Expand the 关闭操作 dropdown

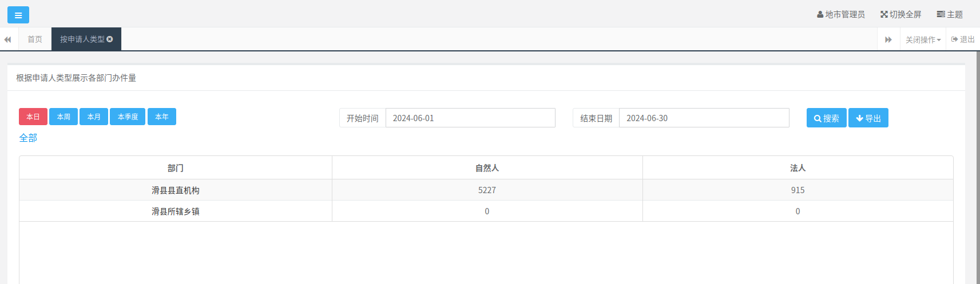[923, 40]
